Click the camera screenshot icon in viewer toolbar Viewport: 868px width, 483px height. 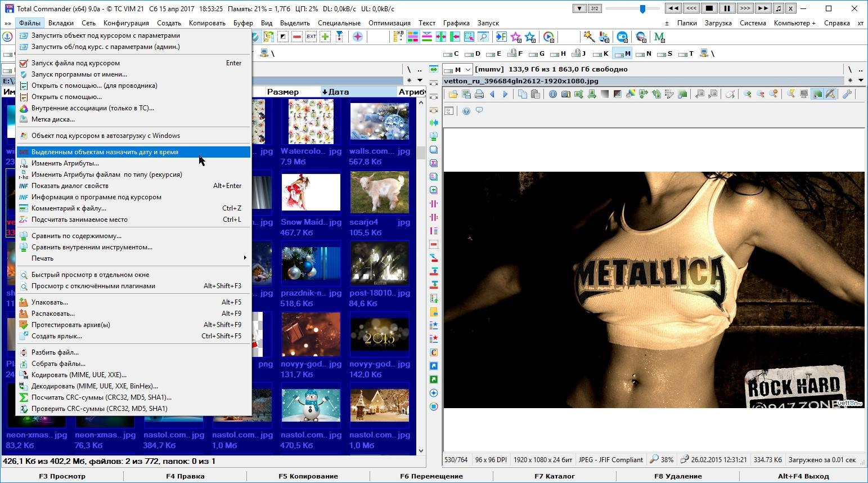566,94
